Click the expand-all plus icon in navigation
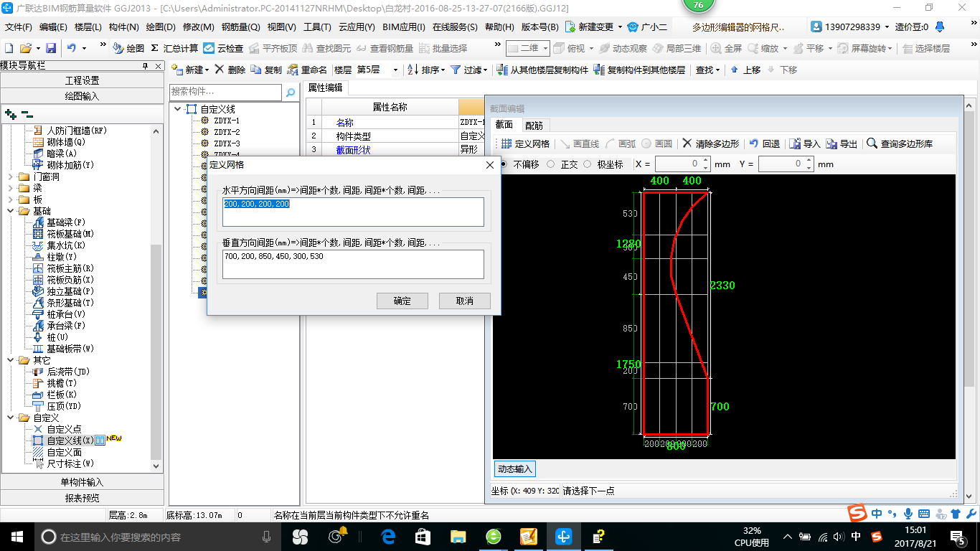 (x=10, y=113)
